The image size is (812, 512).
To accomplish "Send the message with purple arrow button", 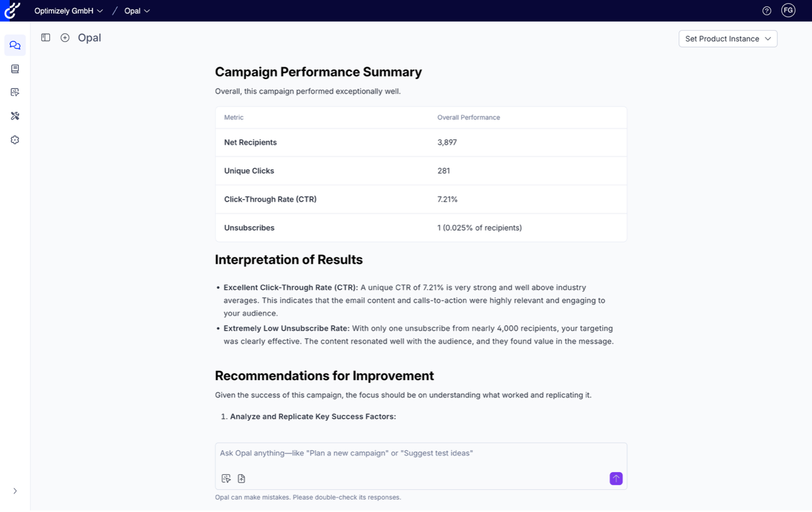I will [616, 478].
